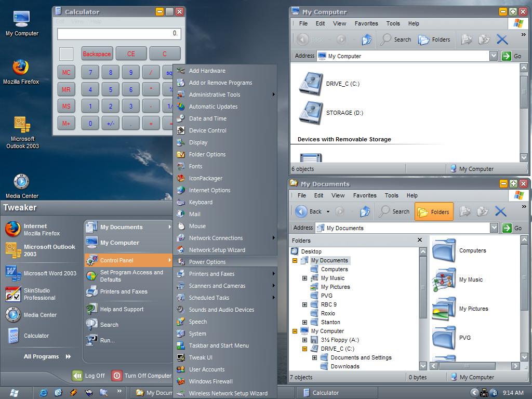The height and width of the screenshot is (399, 532).
Task: Click the Turn Off Computer button
Action: (x=142, y=376)
